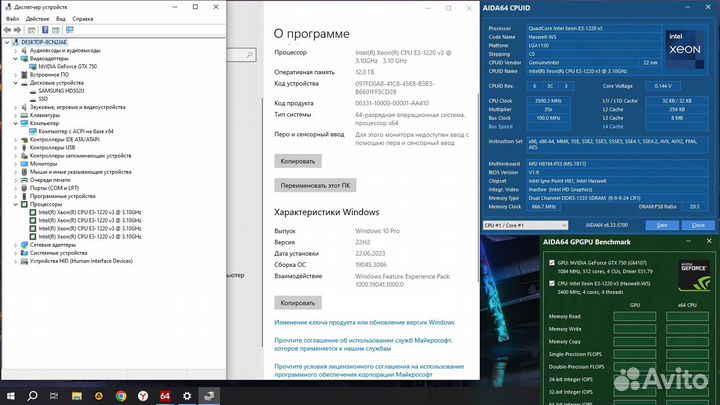Launch Google Chrome from the taskbar
The height and width of the screenshot is (405, 720).
(x=121, y=395)
